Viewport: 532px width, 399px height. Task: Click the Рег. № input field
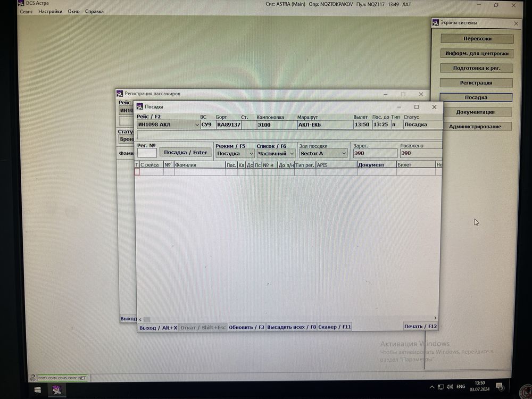pyautogui.click(x=147, y=153)
